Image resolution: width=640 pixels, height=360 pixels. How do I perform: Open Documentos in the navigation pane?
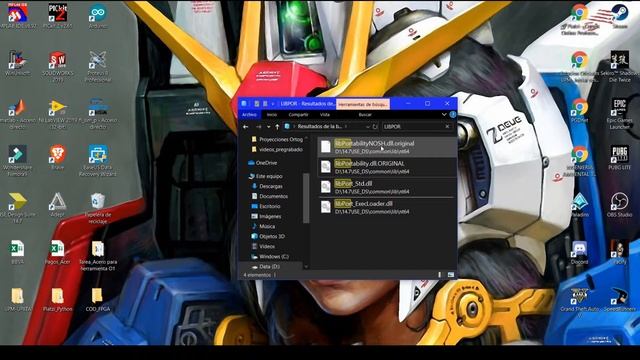pos(270,196)
